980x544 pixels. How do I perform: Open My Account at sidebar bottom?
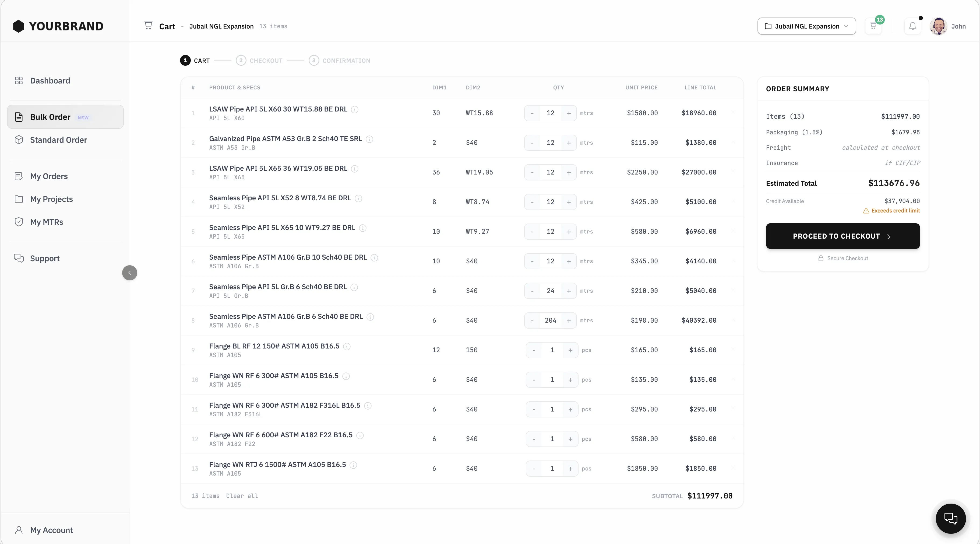click(51, 530)
